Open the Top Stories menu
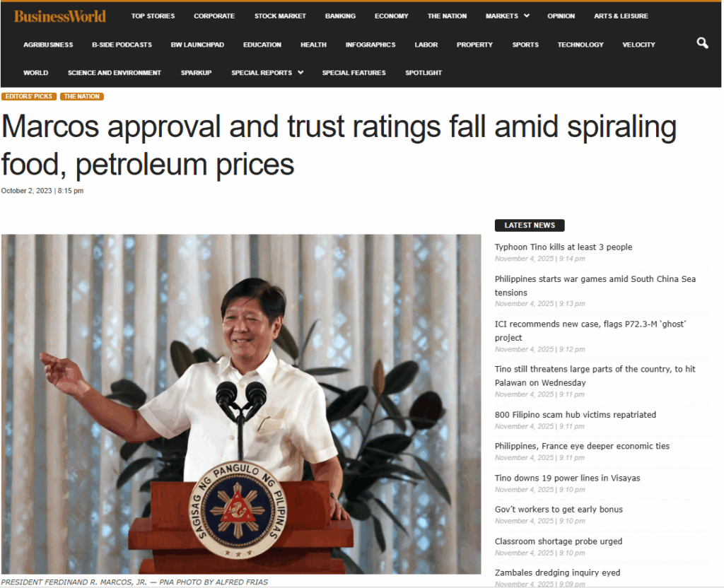The image size is (724, 588). [153, 16]
